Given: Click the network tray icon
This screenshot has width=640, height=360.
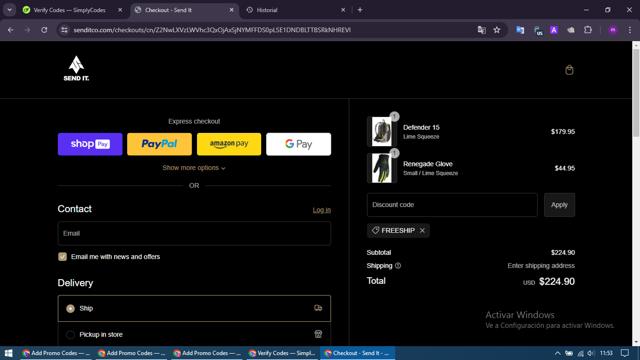Looking at the screenshot, I should 580,353.
